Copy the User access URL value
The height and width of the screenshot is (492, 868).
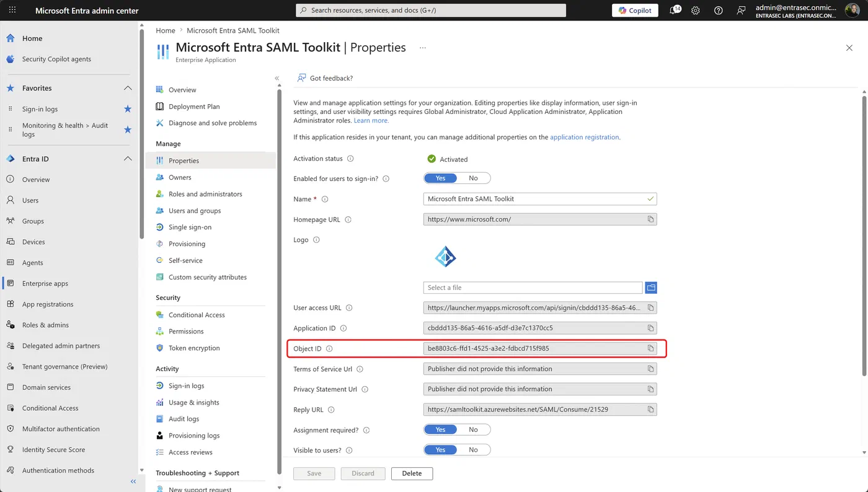(650, 307)
